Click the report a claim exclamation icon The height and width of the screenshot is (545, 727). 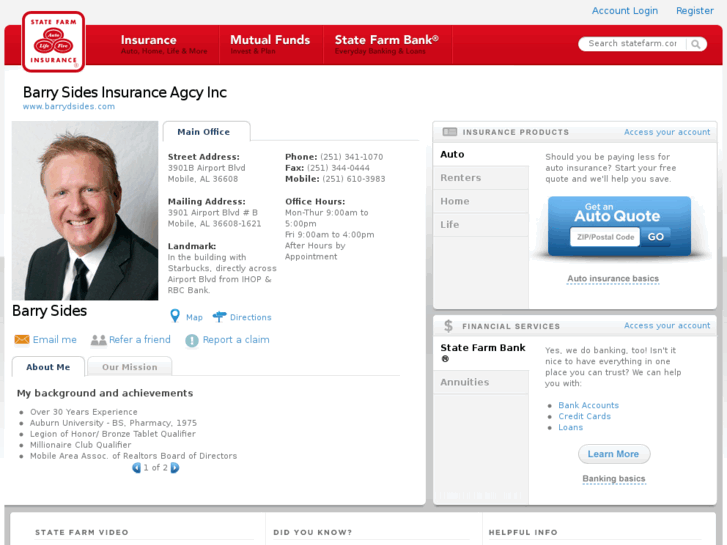pos(191,340)
